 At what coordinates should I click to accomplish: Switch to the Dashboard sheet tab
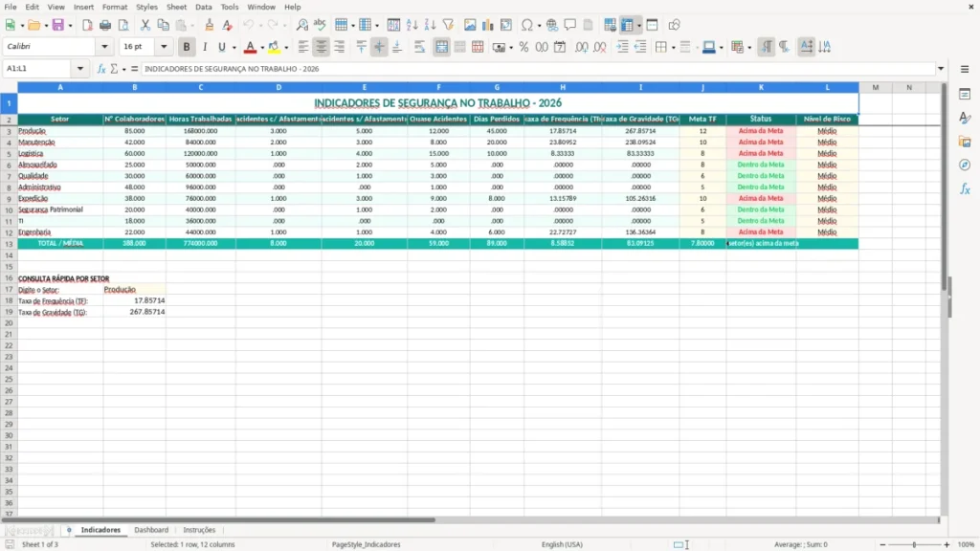click(x=151, y=530)
